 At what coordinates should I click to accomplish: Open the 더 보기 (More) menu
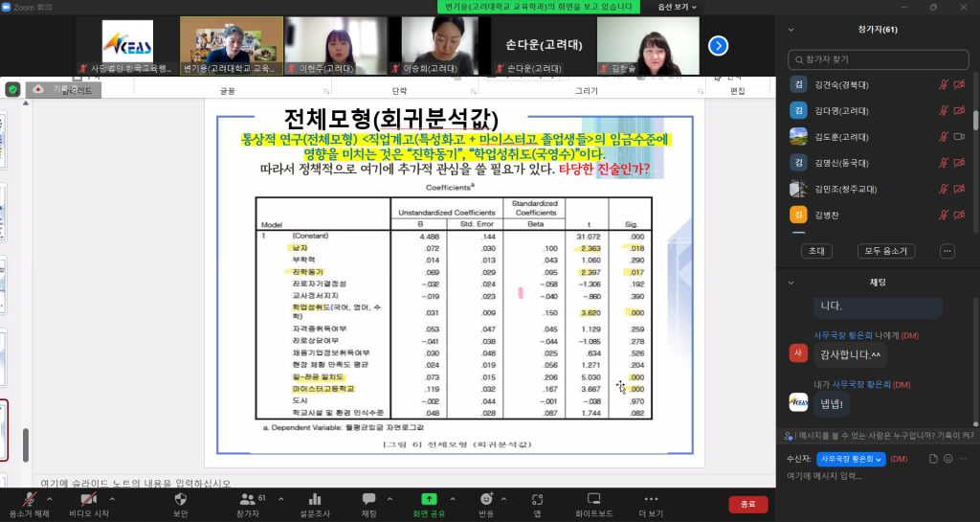click(651, 499)
